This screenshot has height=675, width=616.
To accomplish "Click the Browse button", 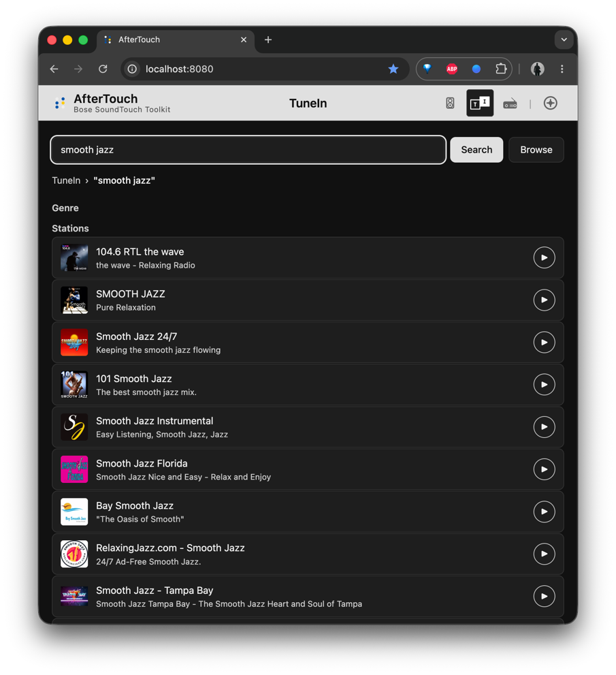I will [536, 150].
